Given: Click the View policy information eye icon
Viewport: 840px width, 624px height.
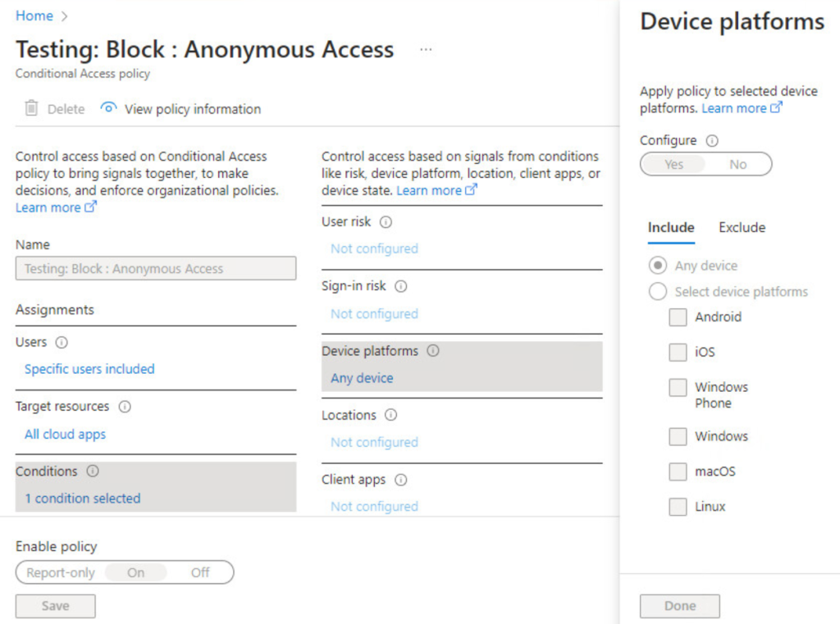Looking at the screenshot, I should 108,108.
